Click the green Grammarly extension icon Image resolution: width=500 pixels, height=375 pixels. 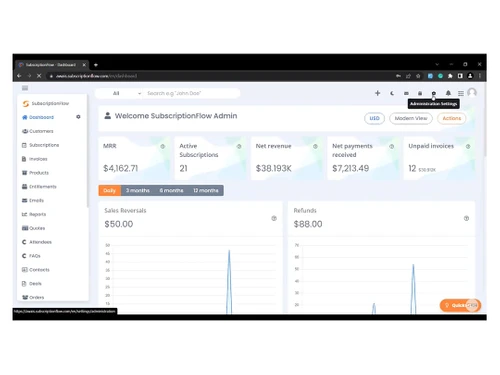click(x=440, y=76)
